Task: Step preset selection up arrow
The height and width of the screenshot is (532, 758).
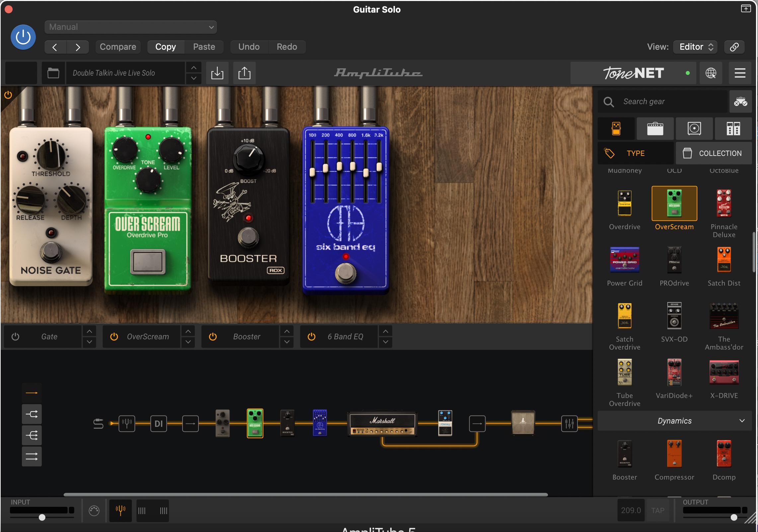Action: pos(194,68)
